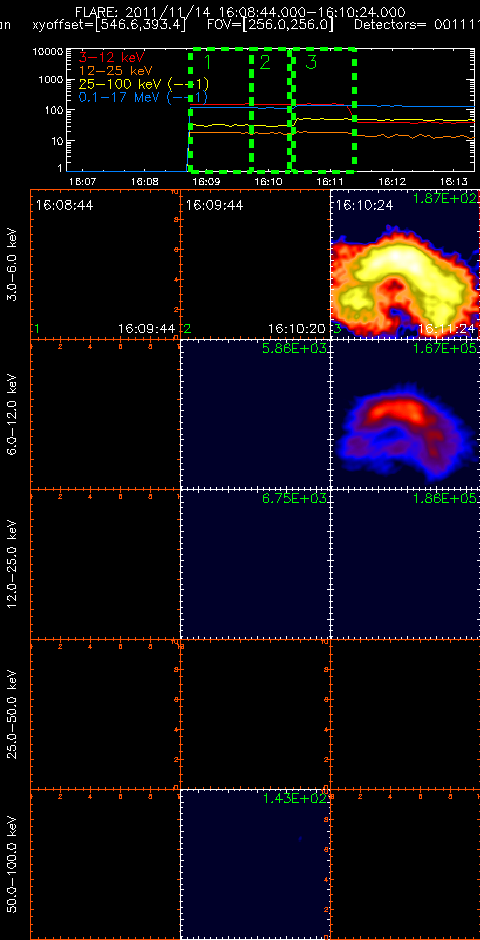Image resolution: width=480 pixels, height=940 pixels.
Task: Click green interval box 3 in the light curve
Action: (322, 106)
